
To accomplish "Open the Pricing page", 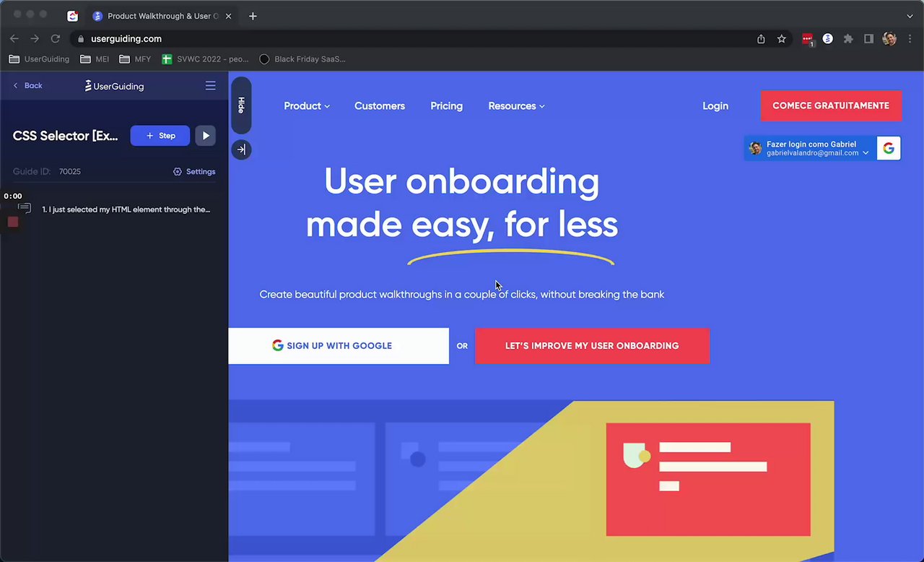I will tap(447, 105).
